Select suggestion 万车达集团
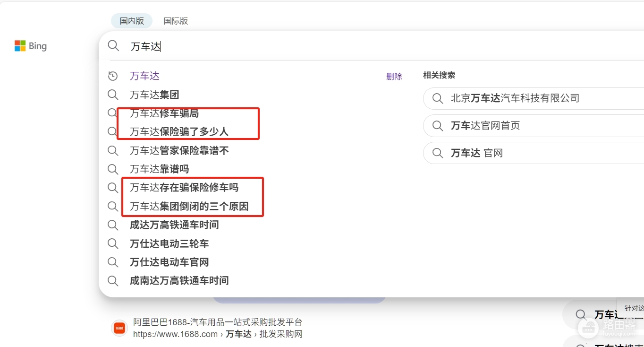This screenshot has height=347, width=644. click(x=154, y=95)
